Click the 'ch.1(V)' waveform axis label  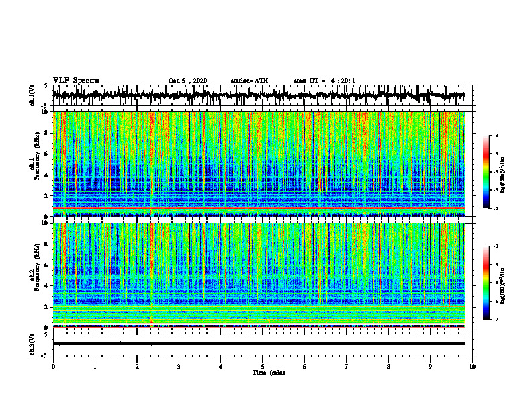click(x=32, y=95)
